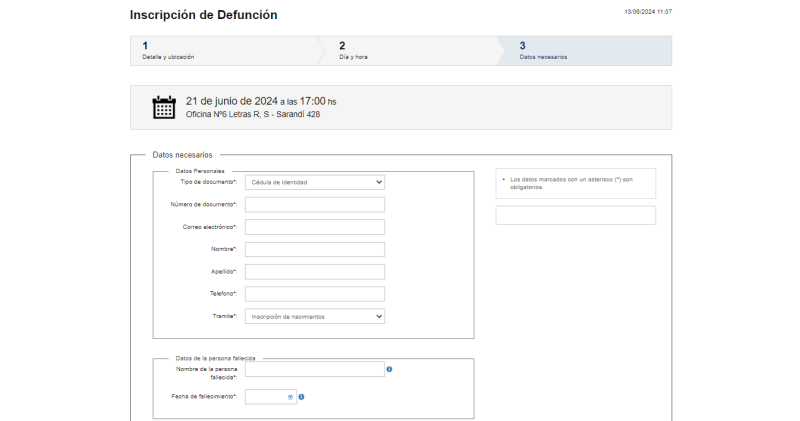
Task: Select the Apellido input box
Action: 314,272
